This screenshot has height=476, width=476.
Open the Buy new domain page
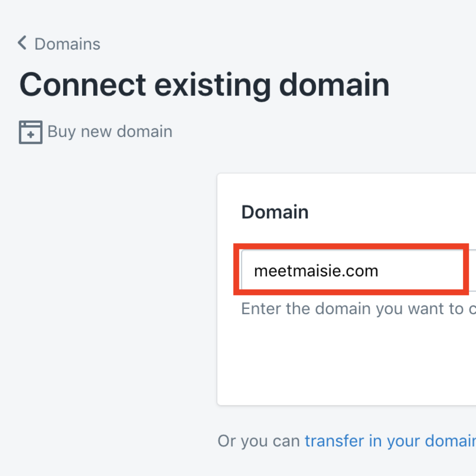click(109, 131)
